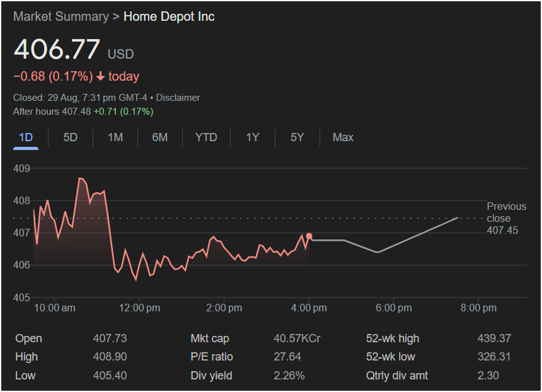This screenshot has width=542, height=392.
Task: Click the red down arrow beside today
Action: [x=100, y=77]
